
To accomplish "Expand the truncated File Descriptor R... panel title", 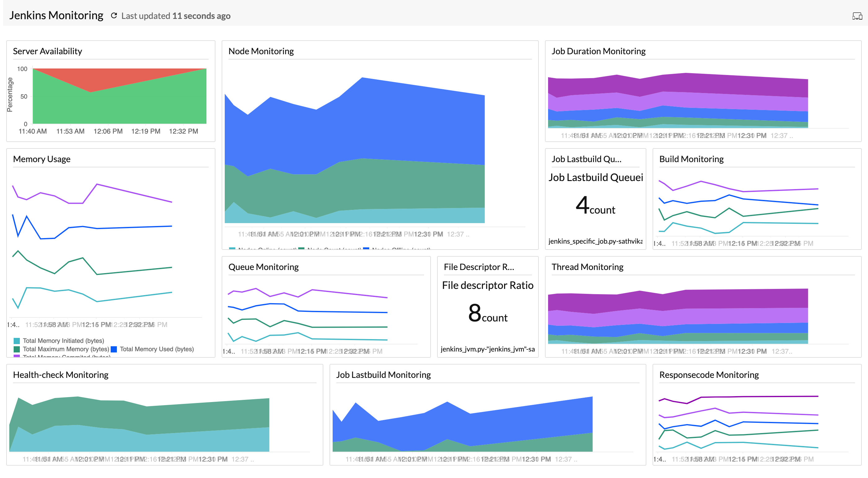I will (479, 267).
